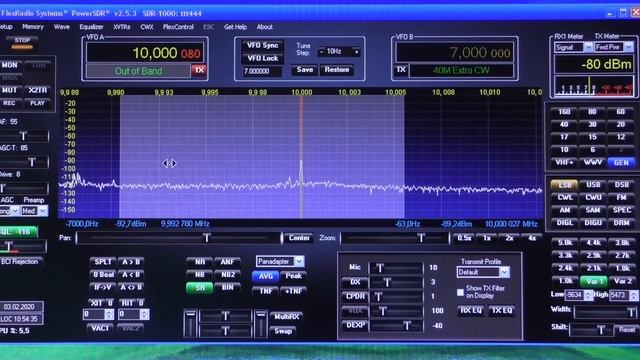Screen dimensions: 640x360
Task: Select DIGU mode
Action: [x=593, y=223]
